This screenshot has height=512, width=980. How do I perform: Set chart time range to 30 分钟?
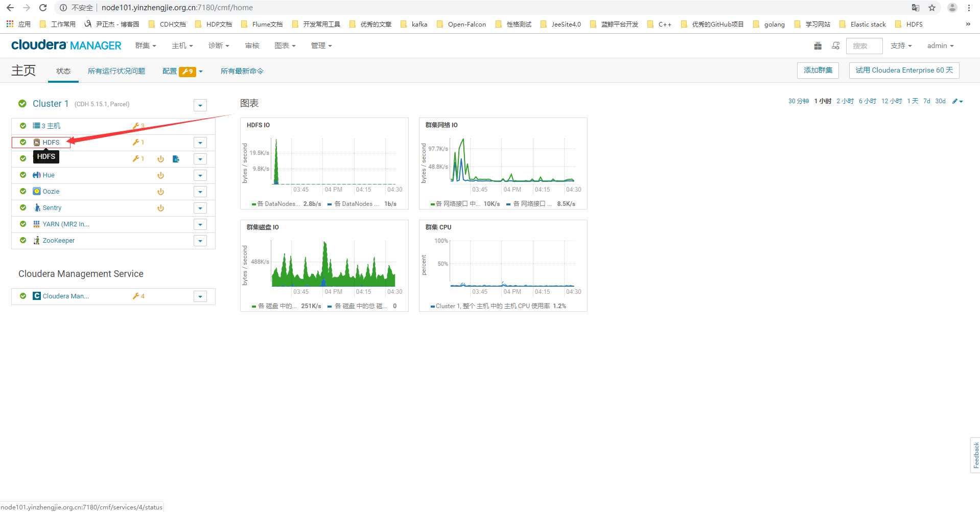(x=799, y=101)
